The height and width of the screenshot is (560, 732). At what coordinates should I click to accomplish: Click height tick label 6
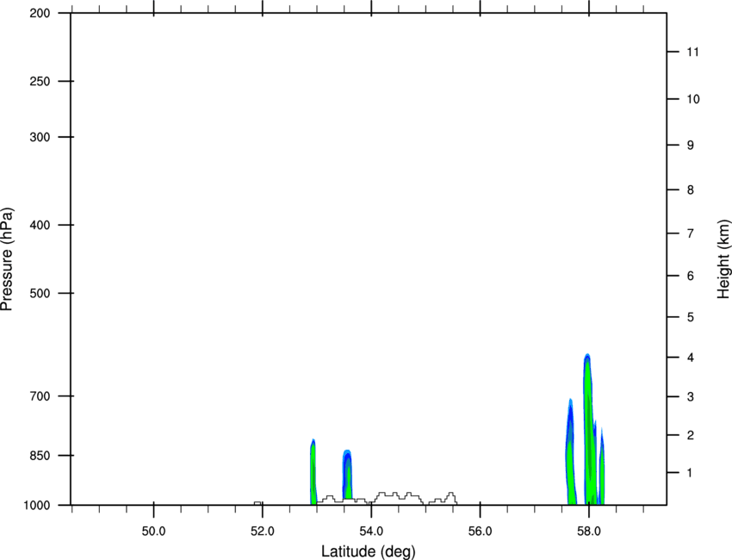(691, 276)
